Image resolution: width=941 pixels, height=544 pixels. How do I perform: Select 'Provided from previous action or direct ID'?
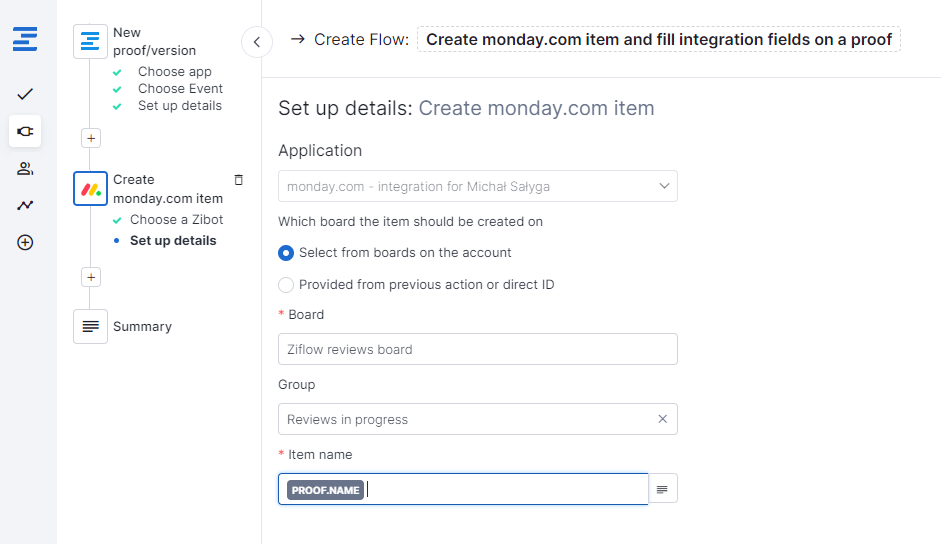tap(286, 285)
